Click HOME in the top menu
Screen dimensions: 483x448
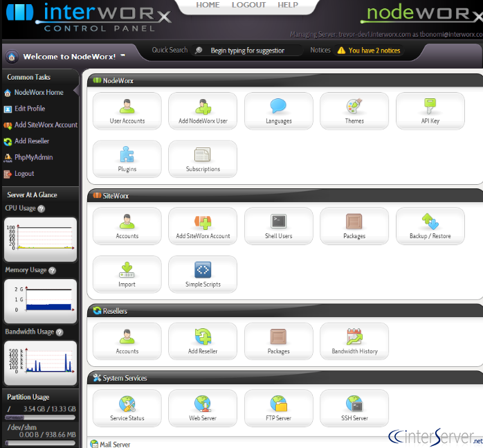click(208, 5)
